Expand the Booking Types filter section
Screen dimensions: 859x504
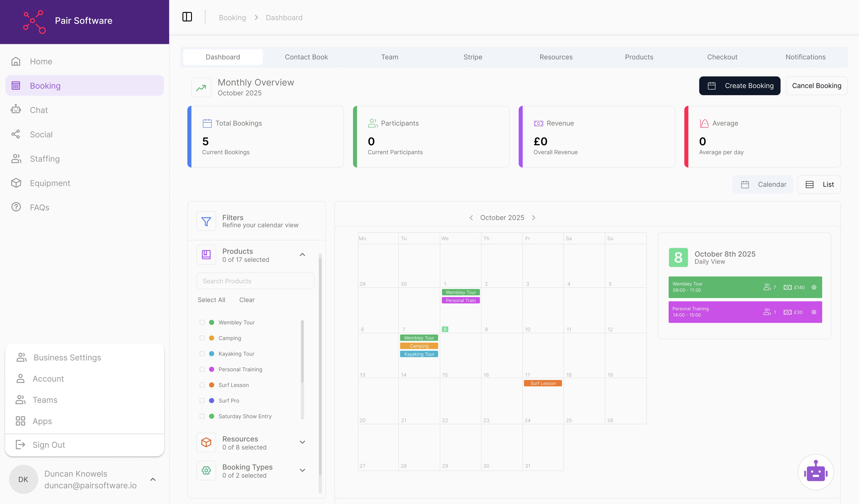click(x=302, y=470)
